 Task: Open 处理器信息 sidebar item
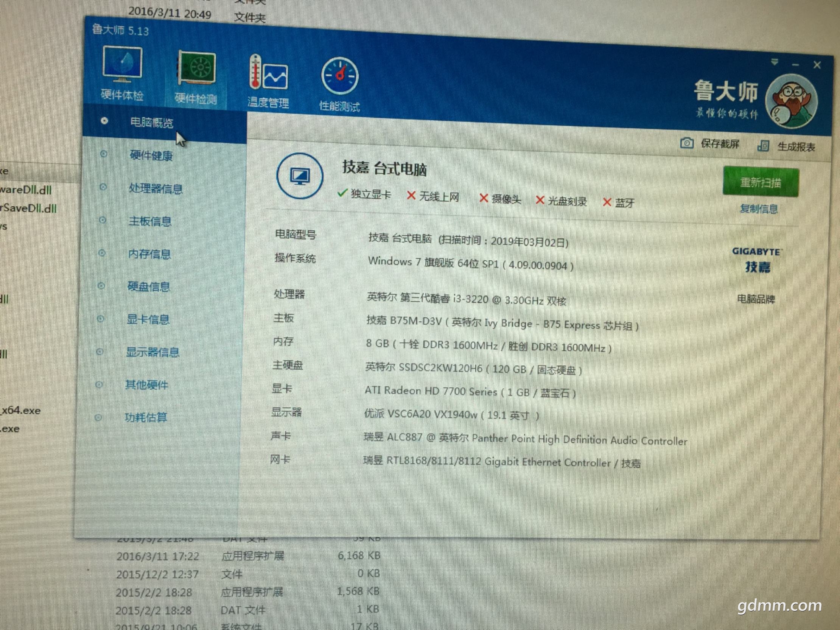click(x=155, y=188)
